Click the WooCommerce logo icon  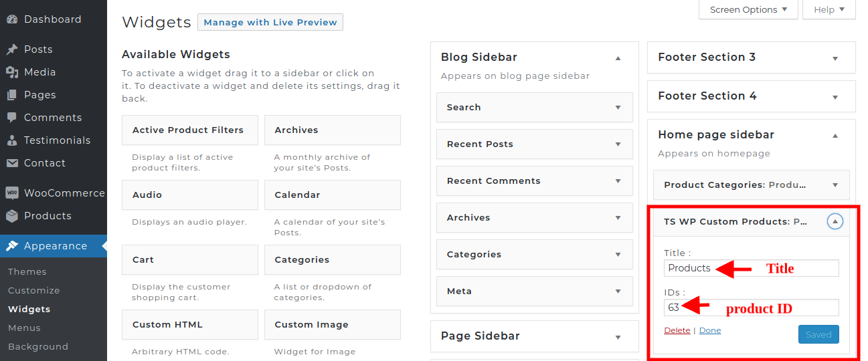(12, 193)
